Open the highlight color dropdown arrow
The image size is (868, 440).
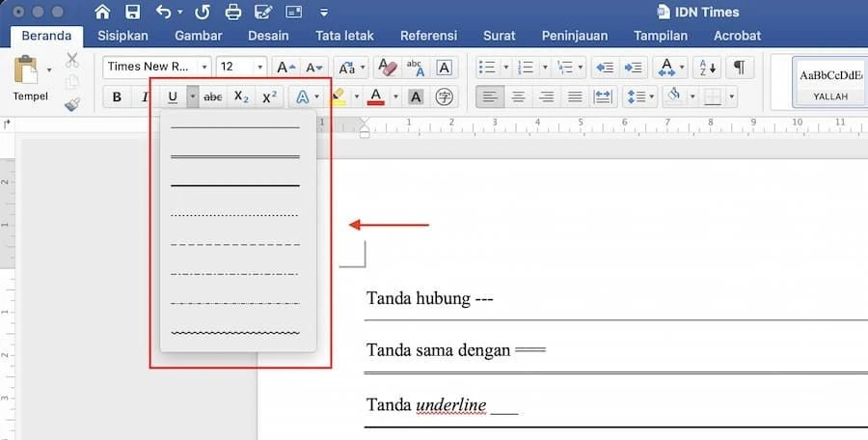coord(357,97)
